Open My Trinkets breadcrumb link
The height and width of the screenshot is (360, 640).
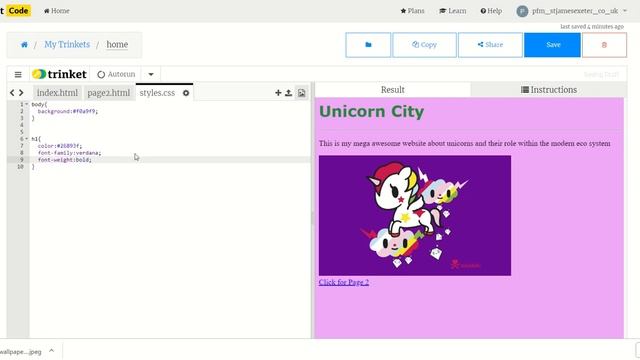67,44
